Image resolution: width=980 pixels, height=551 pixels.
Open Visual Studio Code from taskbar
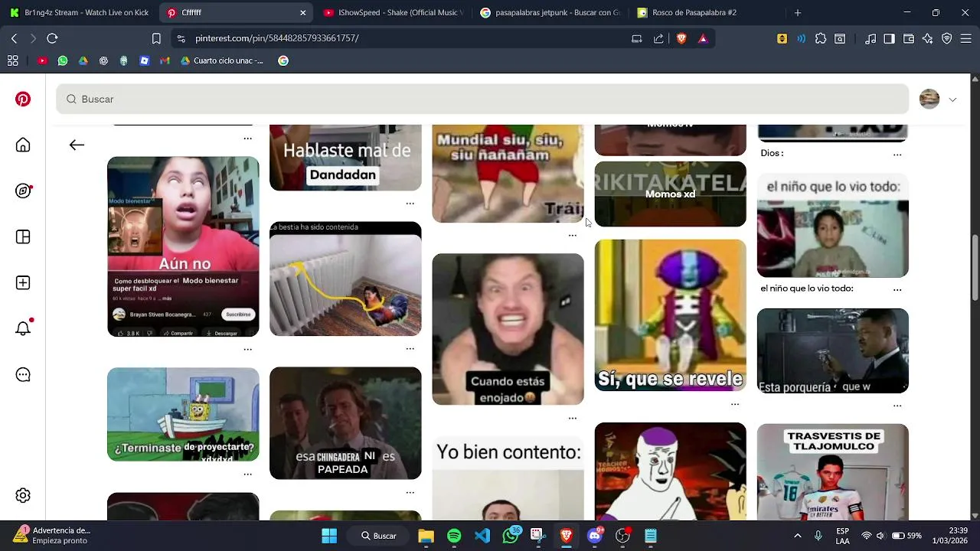[x=482, y=536]
